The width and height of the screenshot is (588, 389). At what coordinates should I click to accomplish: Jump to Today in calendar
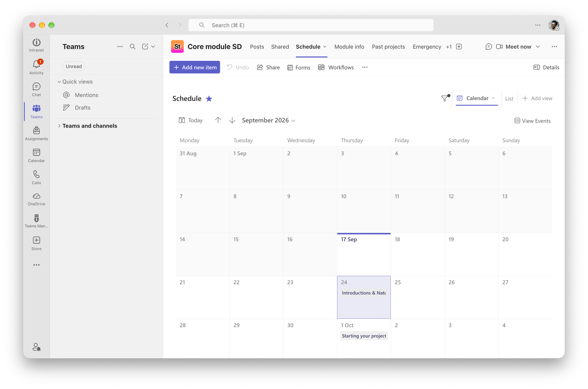(191, 120)
